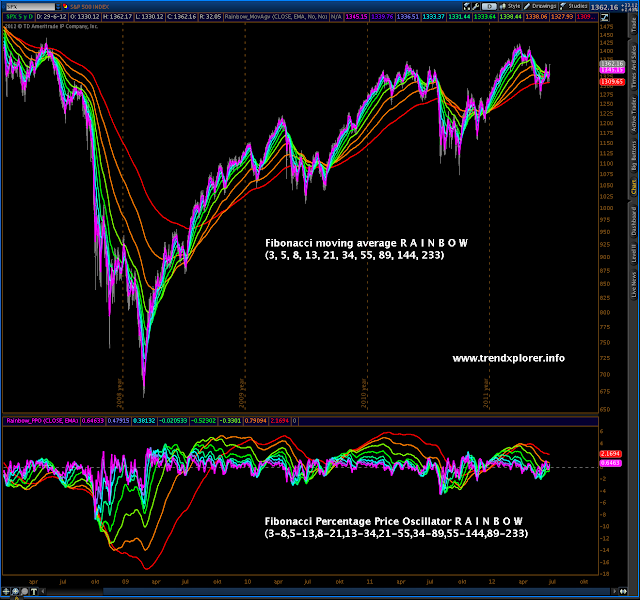Click the crosshair pan tool icon
This screenshot has height=600, width=640.
pos(6,591)
